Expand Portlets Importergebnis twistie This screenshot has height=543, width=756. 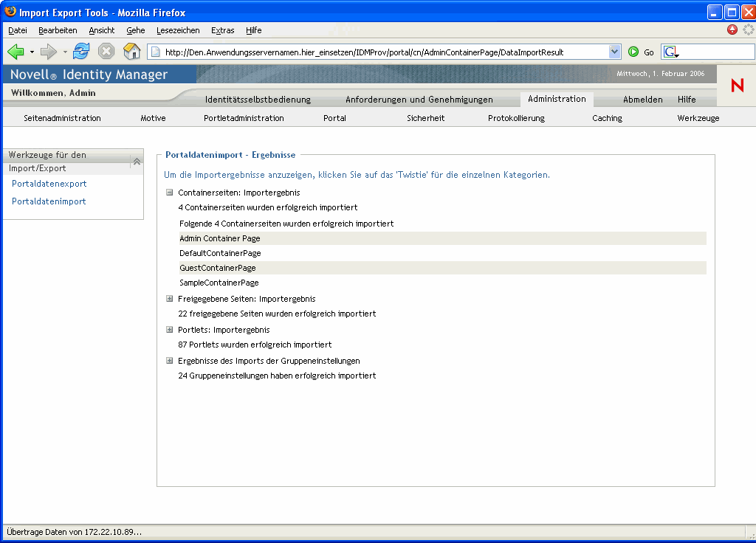[x=169, y=330]
